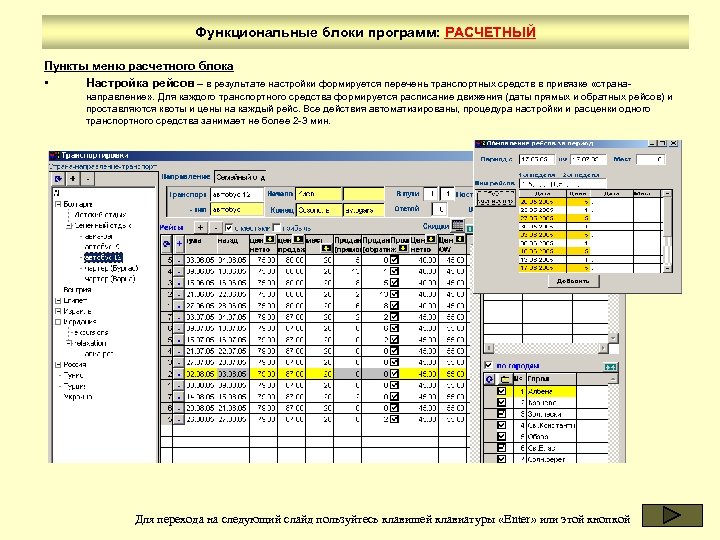This screenshot has height=540, width=720.
Task: Click minus button on 20.08.05 trip row
Action: (179, 408)
